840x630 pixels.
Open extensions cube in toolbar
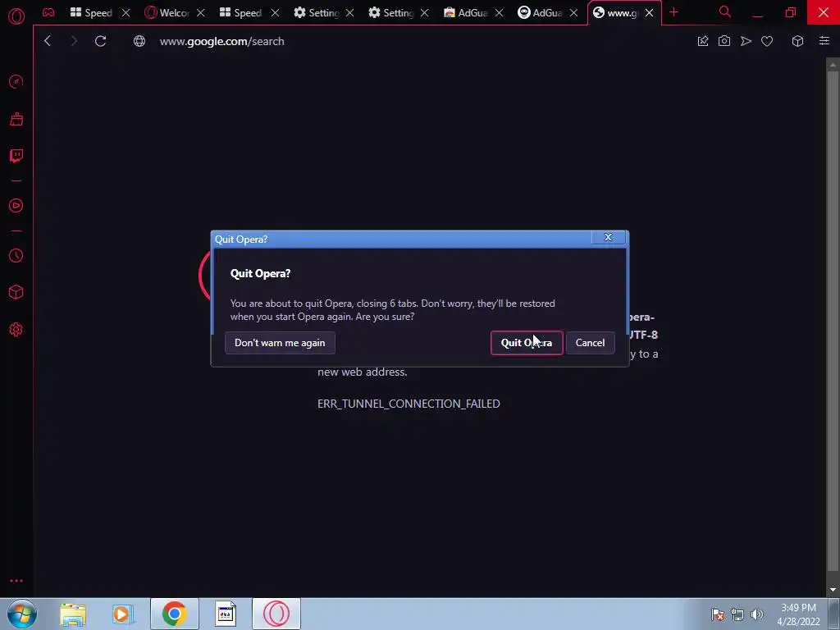pos(797,41)
